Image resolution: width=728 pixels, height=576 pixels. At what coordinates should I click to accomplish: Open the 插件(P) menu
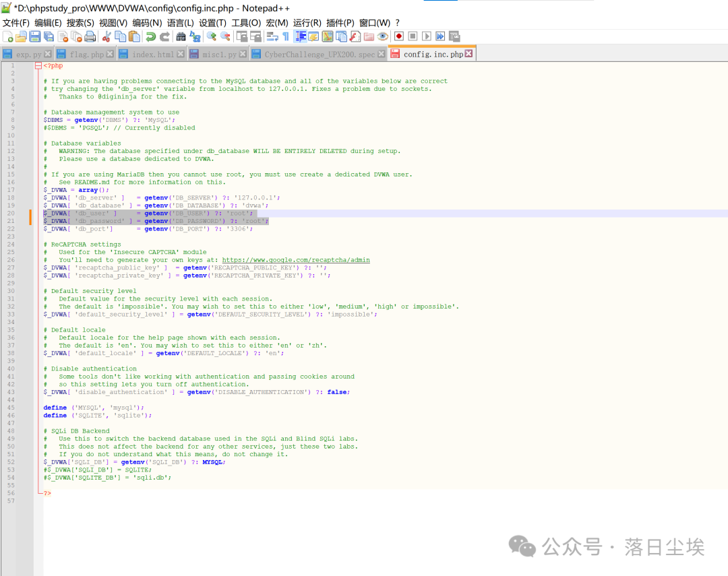340,23
